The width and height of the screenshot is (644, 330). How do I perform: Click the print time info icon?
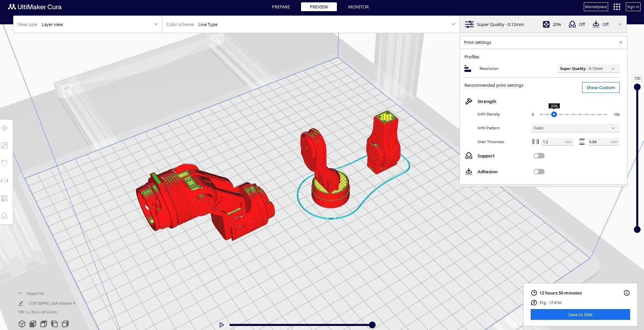tap(626, 293)
